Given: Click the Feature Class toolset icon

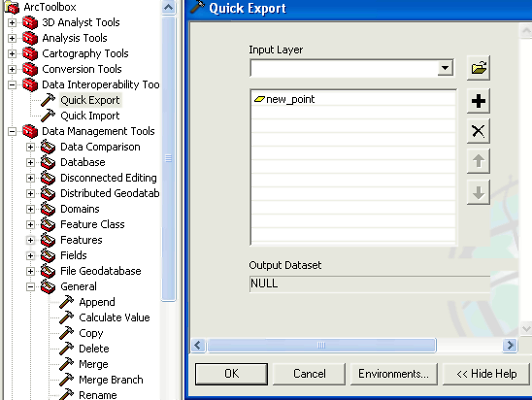Looking at the screenshot, I should coord(48,224).
